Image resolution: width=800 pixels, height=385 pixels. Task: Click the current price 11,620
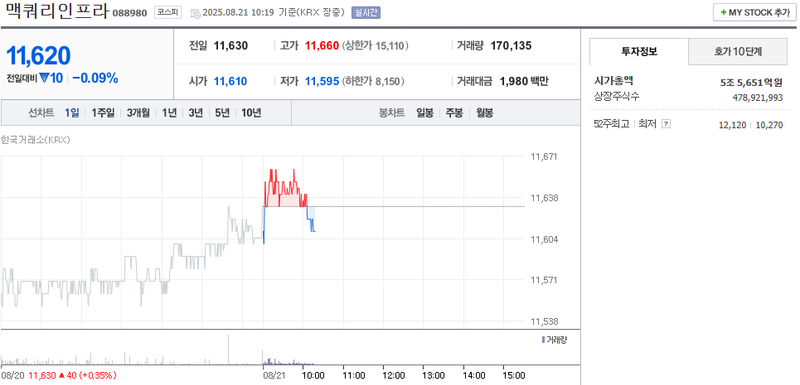(38, 56)
